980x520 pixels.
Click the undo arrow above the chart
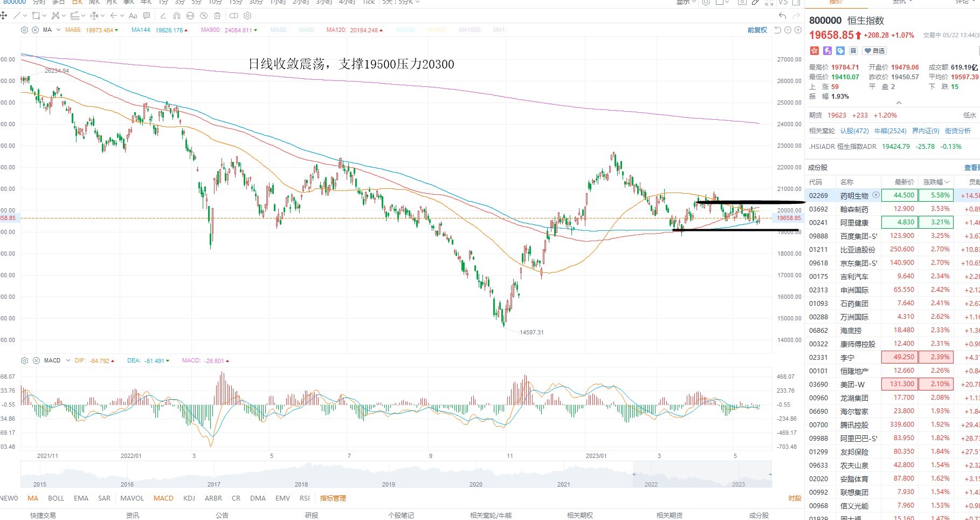click(x=782, y=16)
